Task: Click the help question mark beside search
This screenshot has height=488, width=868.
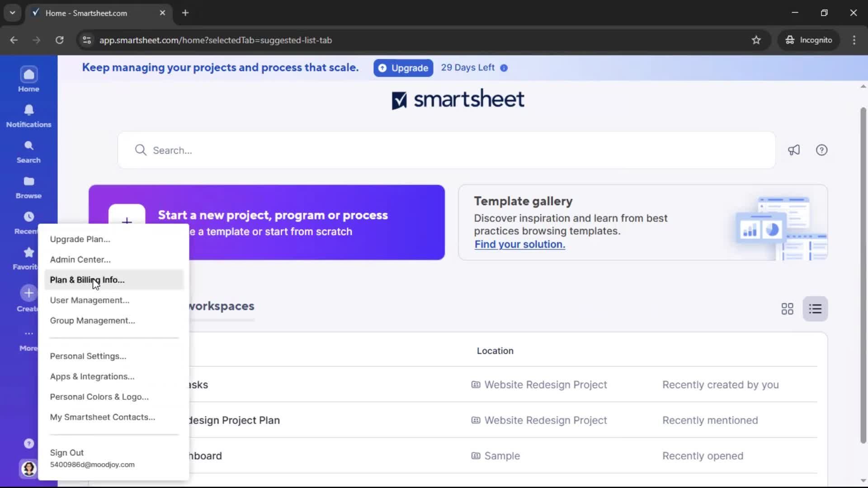Action: pyautogui.click(x=821, y=150)
